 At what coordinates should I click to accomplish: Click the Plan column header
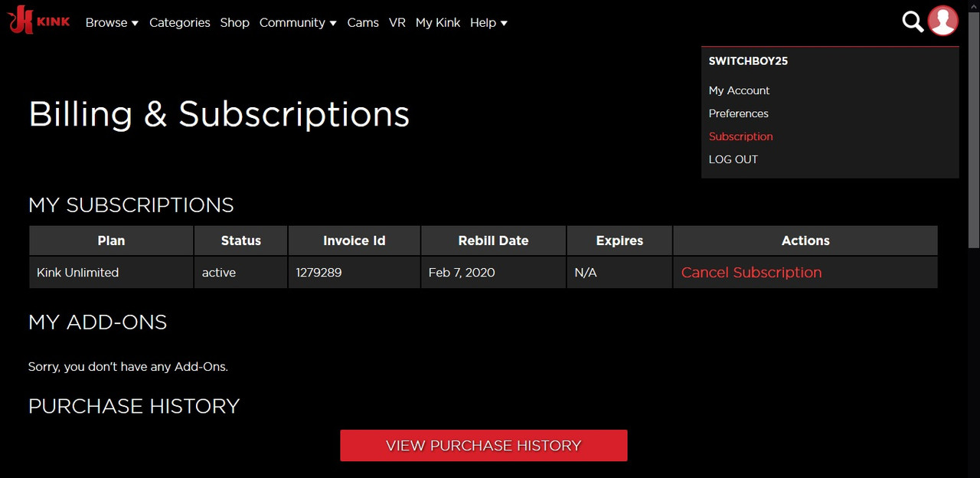(111, 241)
